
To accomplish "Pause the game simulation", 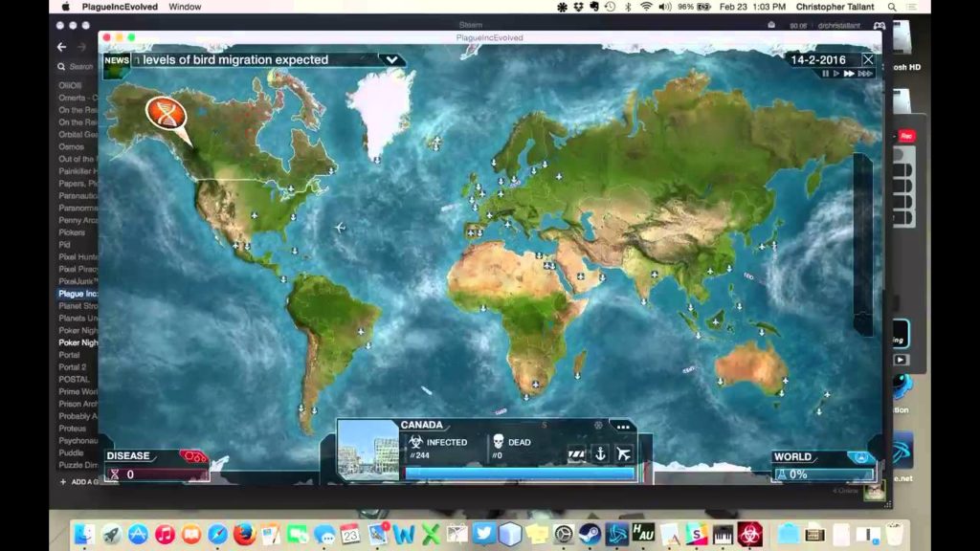I will (825, 74).
